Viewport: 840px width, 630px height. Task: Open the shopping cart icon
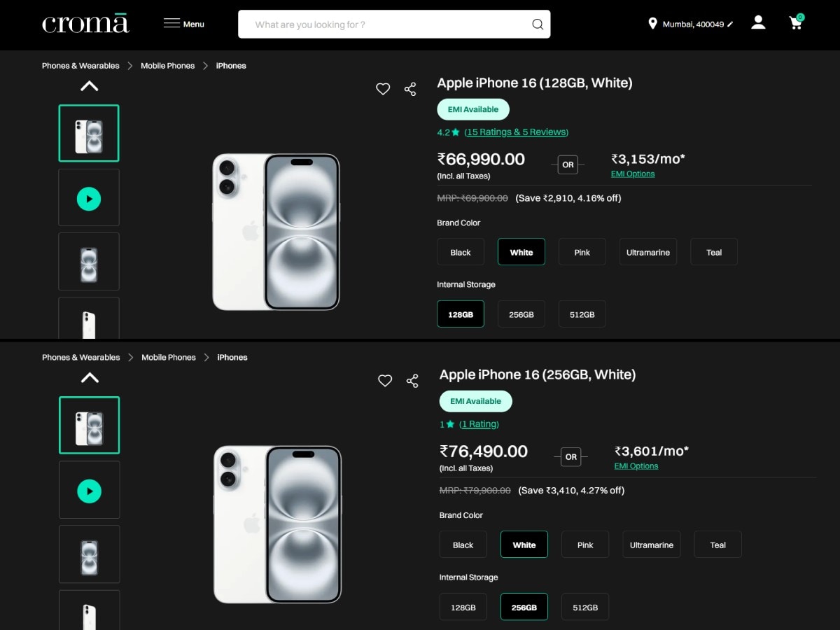click(x=795, y=23)
